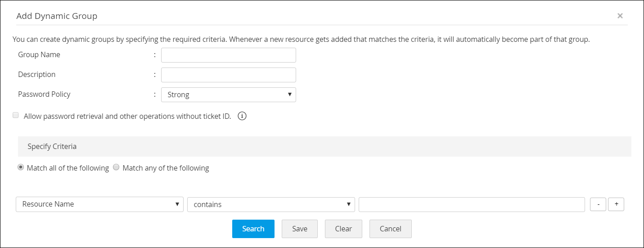Click the Match any of the following label
This screenshot has width=644, height=248.
click(x=166, y=168)
